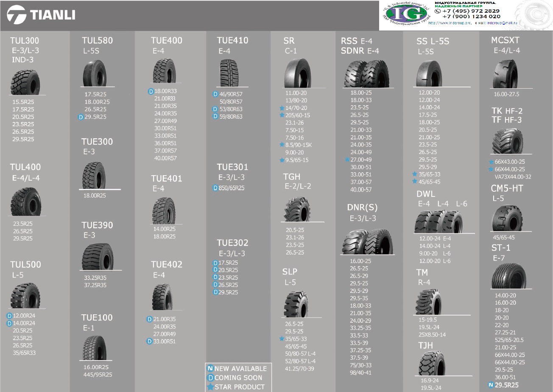553x392 pixels.
Task: Open the TUL580 smooth tire image
Action: tap(95, 73)
